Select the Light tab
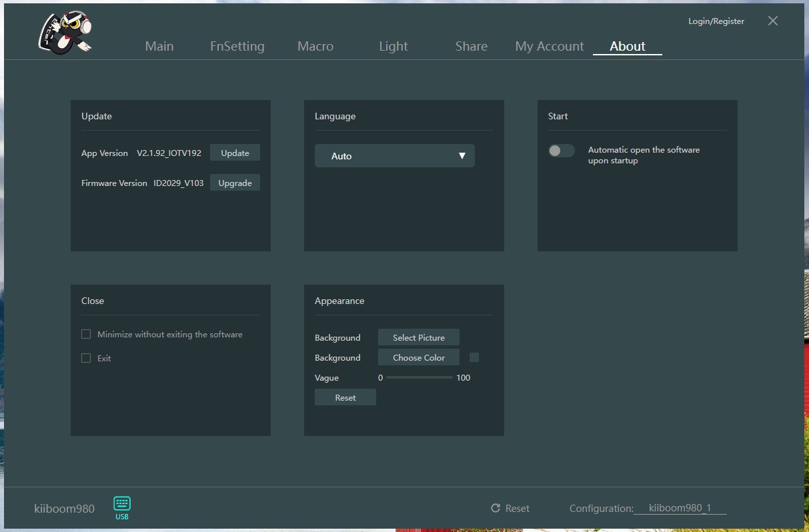 coord(393,46)
